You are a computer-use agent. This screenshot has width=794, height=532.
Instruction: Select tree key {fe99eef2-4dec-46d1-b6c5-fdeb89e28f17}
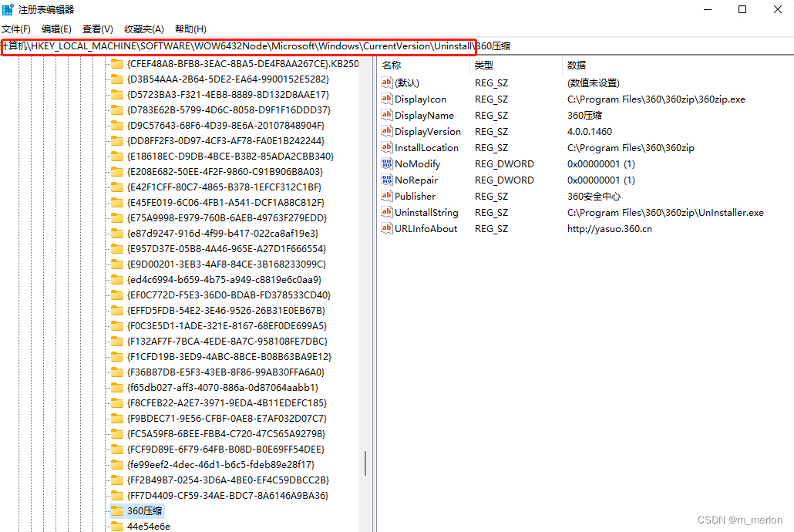(220, 465)
